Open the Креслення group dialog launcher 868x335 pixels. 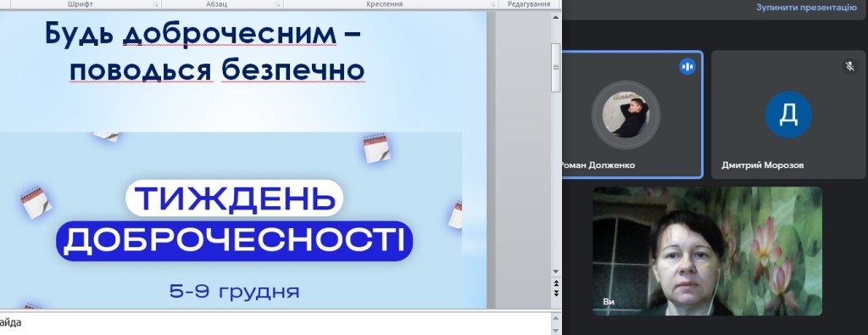pos(492,4)
